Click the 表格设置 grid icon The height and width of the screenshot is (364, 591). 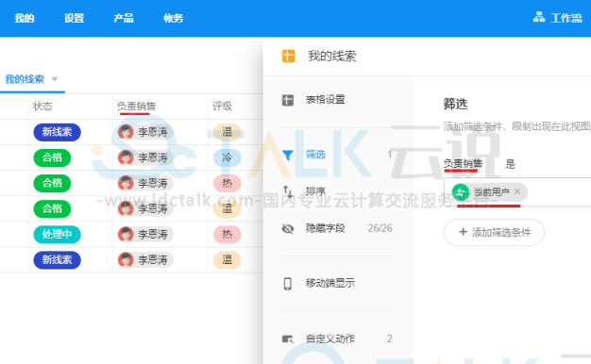tap(288, 100)
